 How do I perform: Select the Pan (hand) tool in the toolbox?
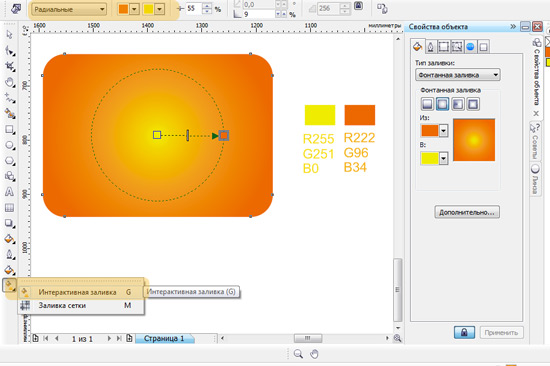point(9,82)
